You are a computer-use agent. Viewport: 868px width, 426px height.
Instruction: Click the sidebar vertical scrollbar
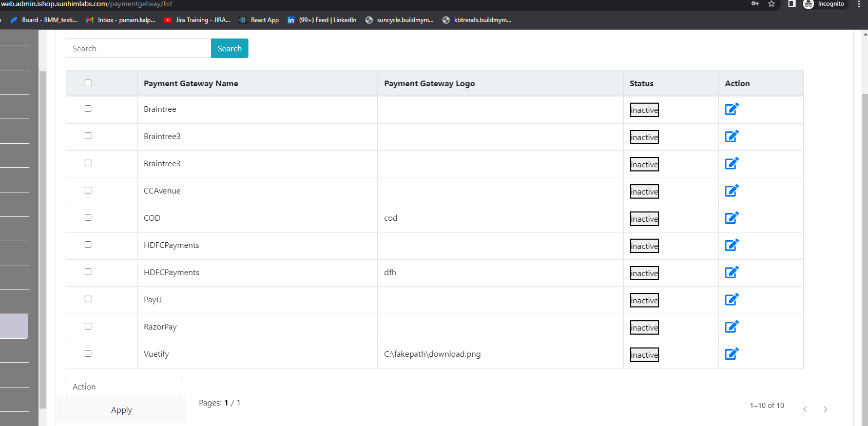tap(43, 240)
